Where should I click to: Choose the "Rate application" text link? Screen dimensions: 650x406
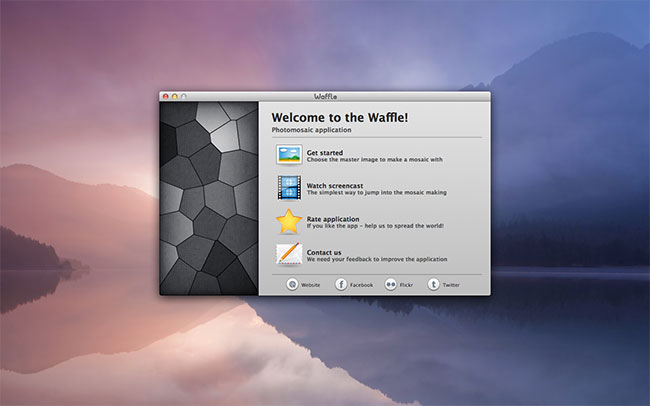tap(333, 219)
